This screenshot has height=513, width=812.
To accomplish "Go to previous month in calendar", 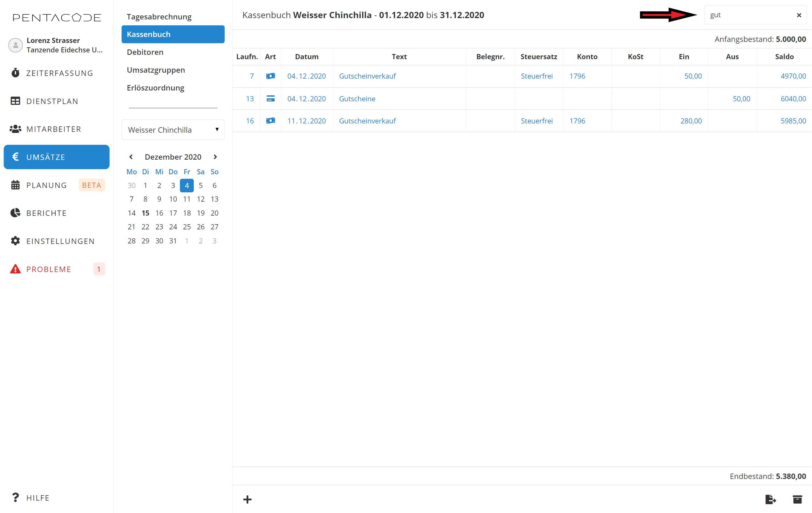I will [x=131, y=157].
